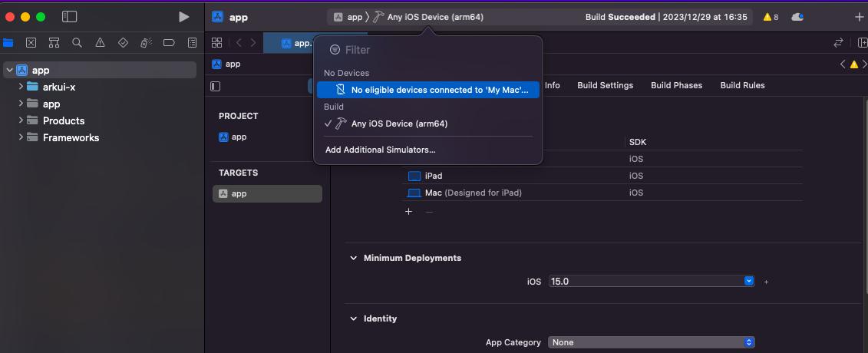Open the App Category dropdown
Viewport: 868px width, 353px height.
point(652,342)
